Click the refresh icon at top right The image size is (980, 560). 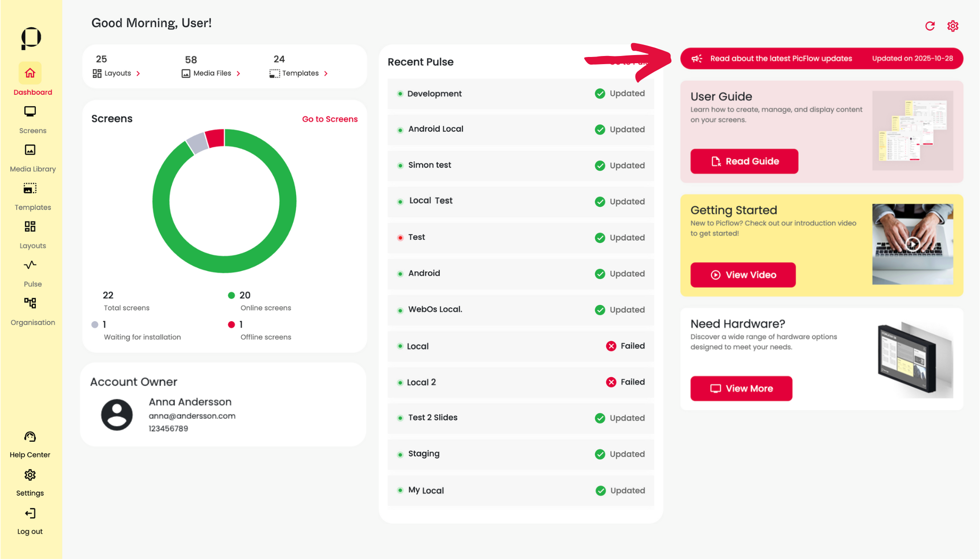pyautogui.click(x=930, y=26)
